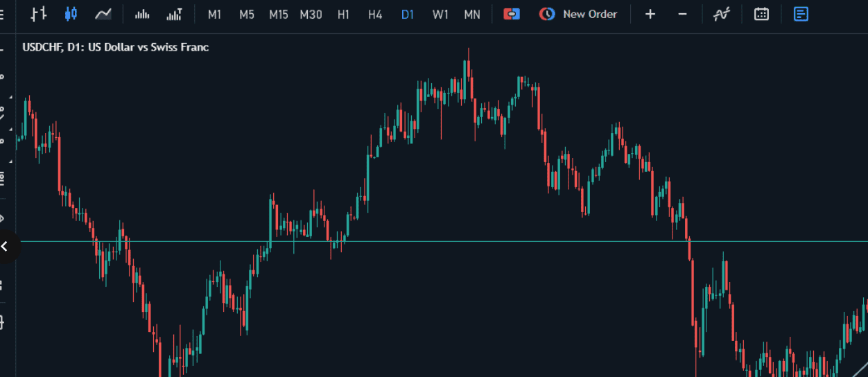Zoom out with the minus icon

(x=682, y=14)
